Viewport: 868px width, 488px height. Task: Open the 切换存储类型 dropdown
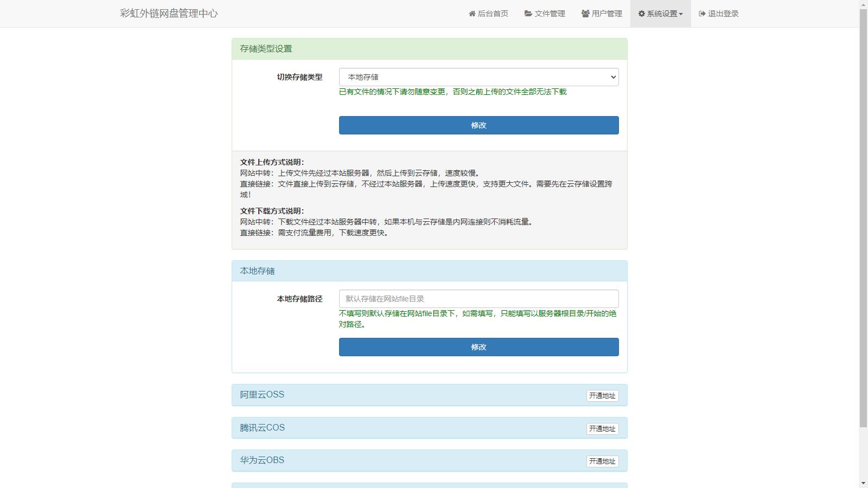click(x=478, y=77)
